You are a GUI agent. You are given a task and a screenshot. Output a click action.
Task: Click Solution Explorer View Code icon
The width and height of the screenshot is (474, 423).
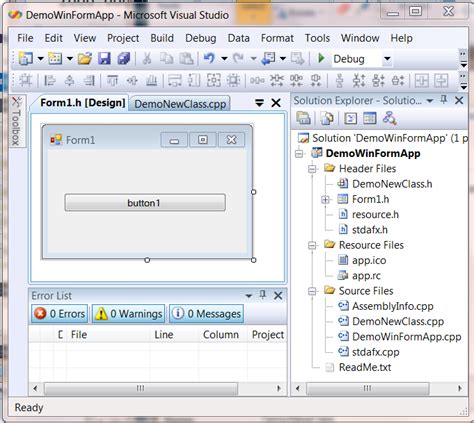[350, 118]
